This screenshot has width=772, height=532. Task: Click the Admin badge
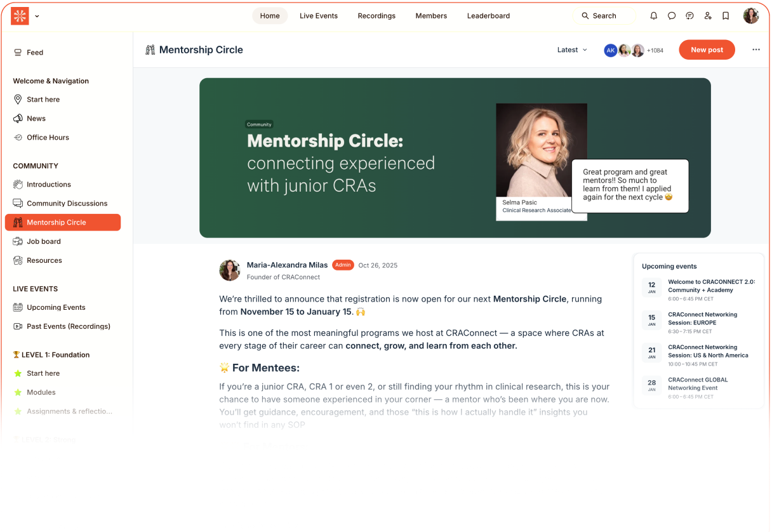coord(343,265)
